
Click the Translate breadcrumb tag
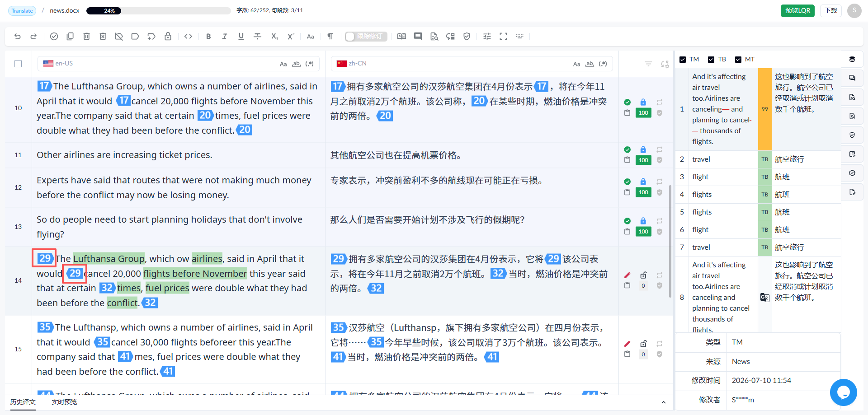pos(22,11)
